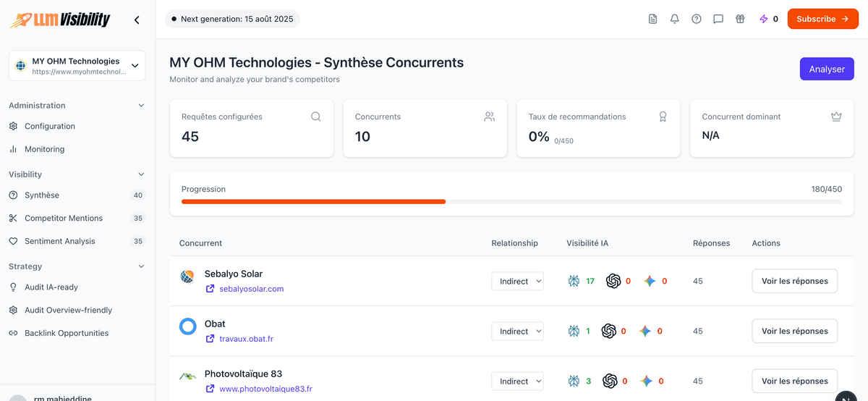The width and height of the screenshot is (868, 401).
Task: Collapse the Administration section
Action: click(141, 106)
